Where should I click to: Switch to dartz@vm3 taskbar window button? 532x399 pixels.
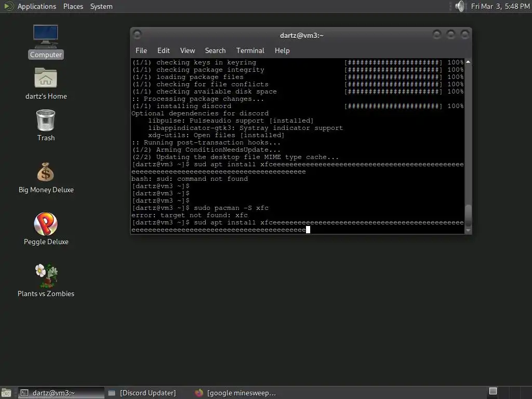coord(61,393)
